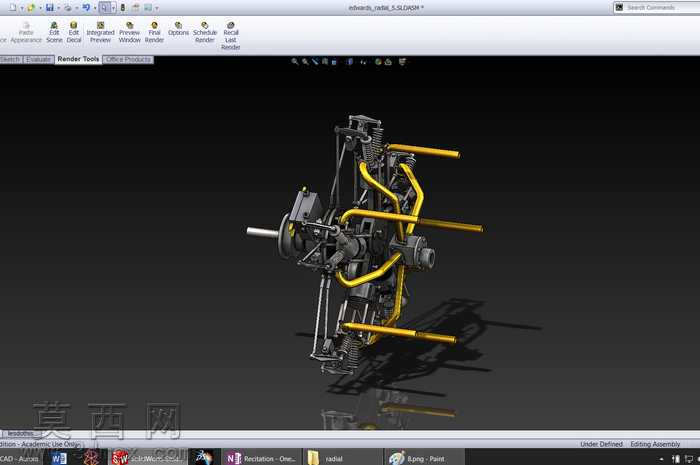Click Zoom to Area magnifier icon
Viewport: 700px width, 465px height.
(x=305, y=62)
